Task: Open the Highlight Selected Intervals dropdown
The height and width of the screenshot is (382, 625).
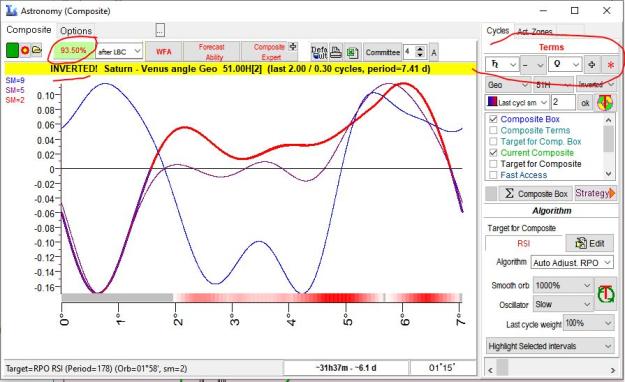Action: (550, 346)
